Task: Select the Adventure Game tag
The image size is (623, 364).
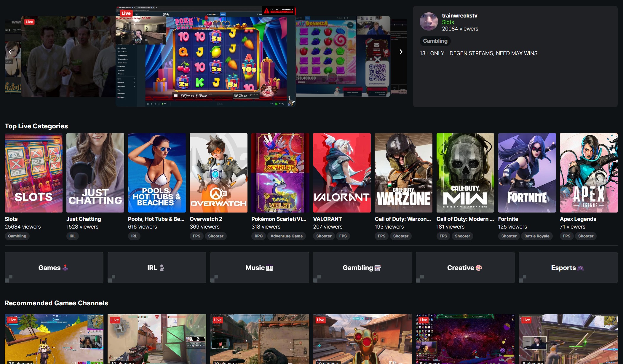Action: (x=287, y=236)
